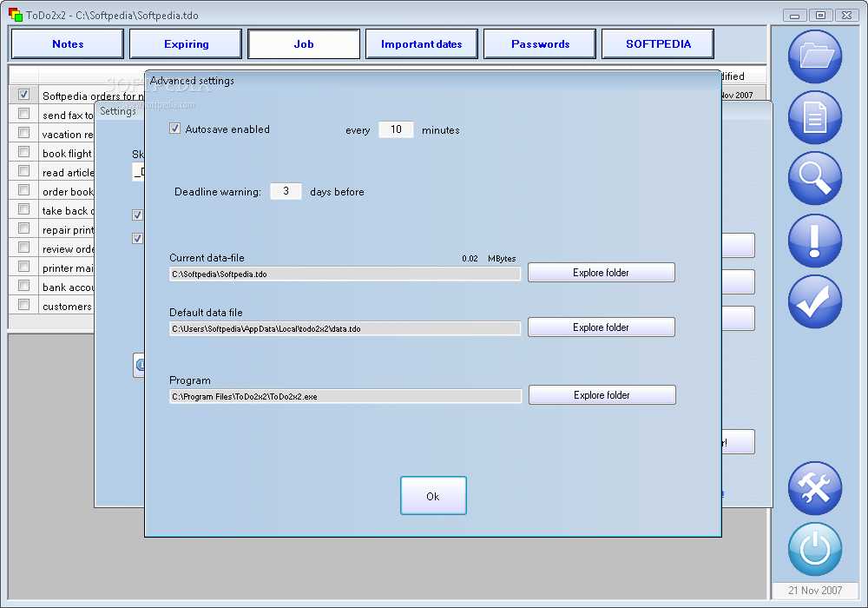Explore folder of Default data file
The image size is (868, 608).
click(602, 327)
